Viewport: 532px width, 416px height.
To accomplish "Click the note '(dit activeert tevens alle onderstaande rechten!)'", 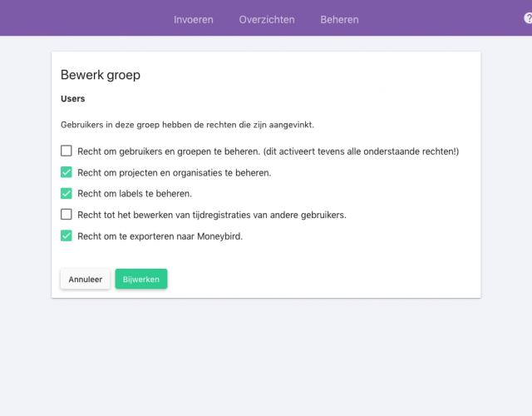I will point(361,151).
